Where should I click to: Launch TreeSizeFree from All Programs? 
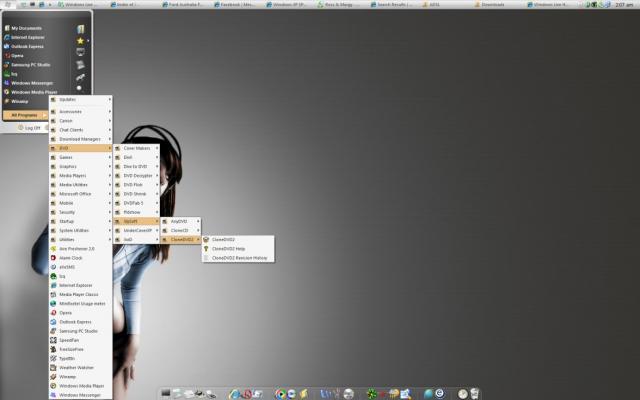pyautogui.click(x=80, y=349)
